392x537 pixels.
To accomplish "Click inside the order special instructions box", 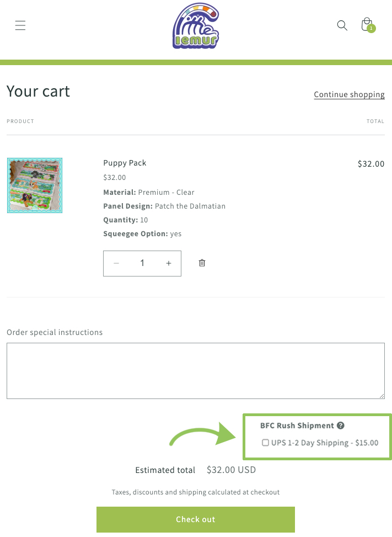I will click(195, 370).
